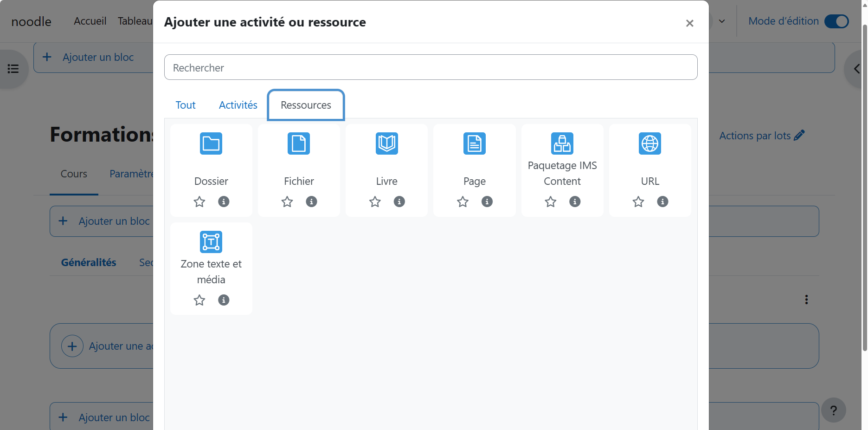Open the Ressources tab

306,105
